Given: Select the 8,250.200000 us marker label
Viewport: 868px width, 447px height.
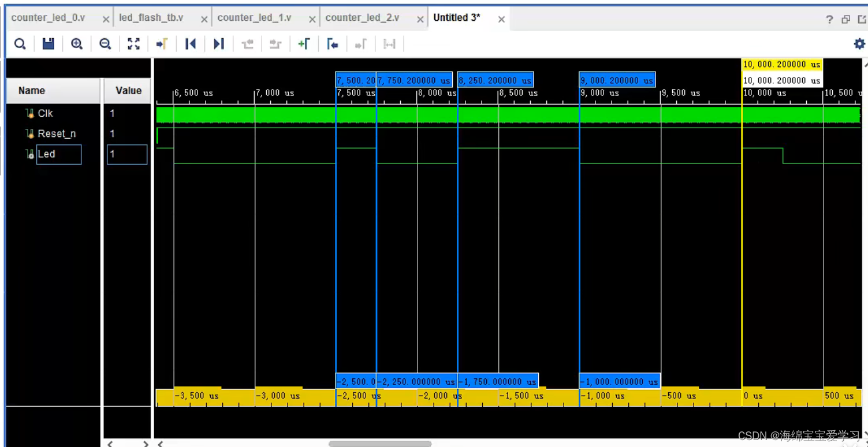Looking at the screenshot, I should click(496, 80).
